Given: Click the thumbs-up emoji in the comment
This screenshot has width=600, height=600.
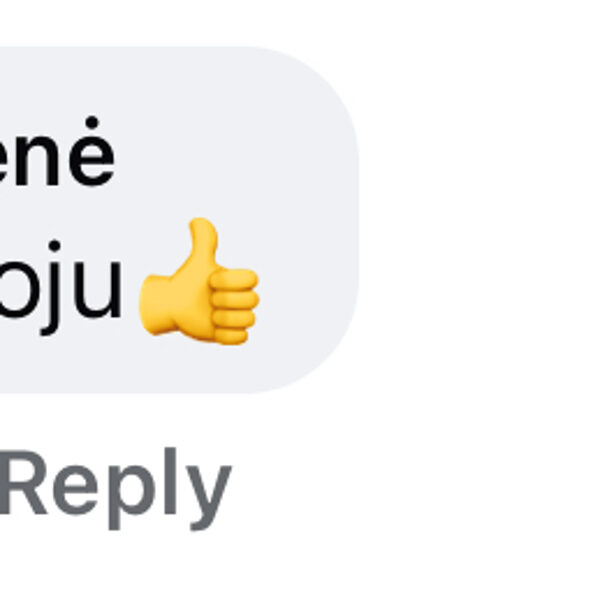Looking at the screenshot, I should click(199, 282).
